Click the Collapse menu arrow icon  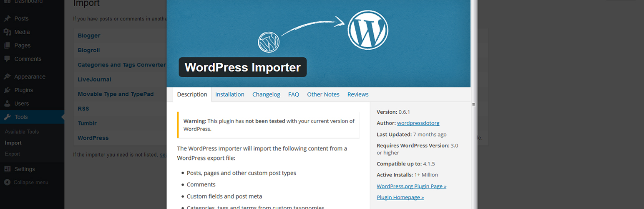click(7, 182)
